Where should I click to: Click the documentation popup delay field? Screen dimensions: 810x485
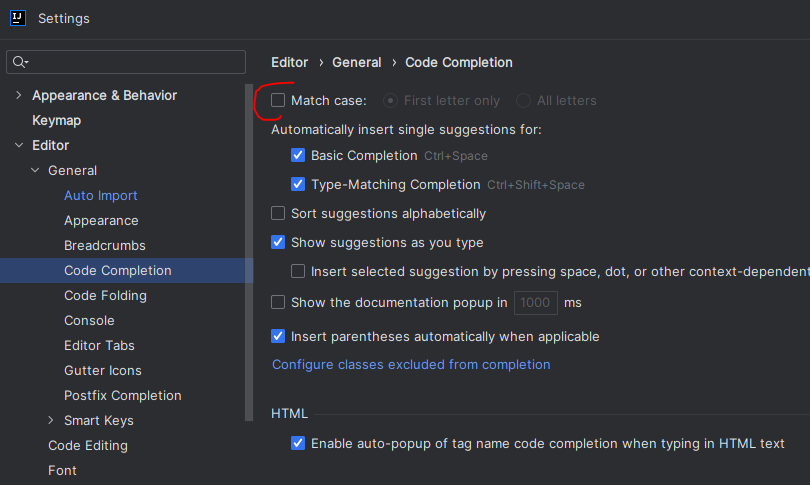coord(536,303)
